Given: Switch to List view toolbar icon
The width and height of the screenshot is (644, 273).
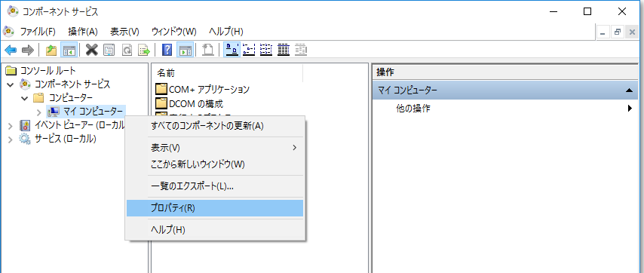Looking at the screenshot, I should [266, 50].
